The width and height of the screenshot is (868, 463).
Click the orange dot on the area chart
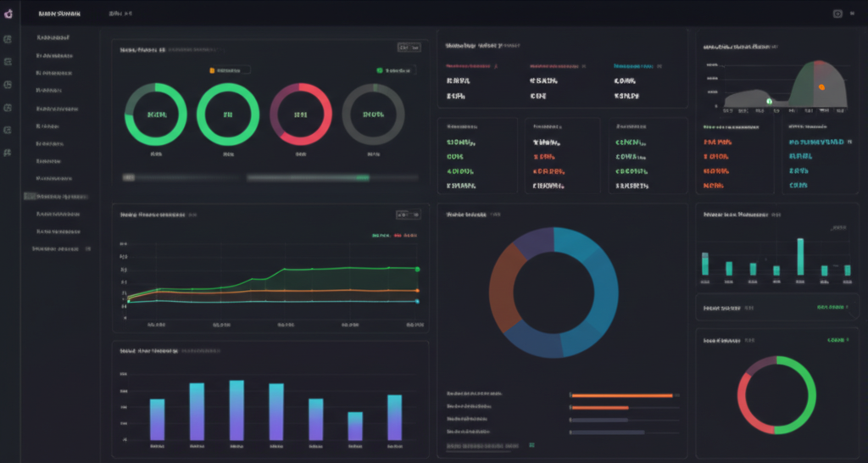tap(821, 87)
